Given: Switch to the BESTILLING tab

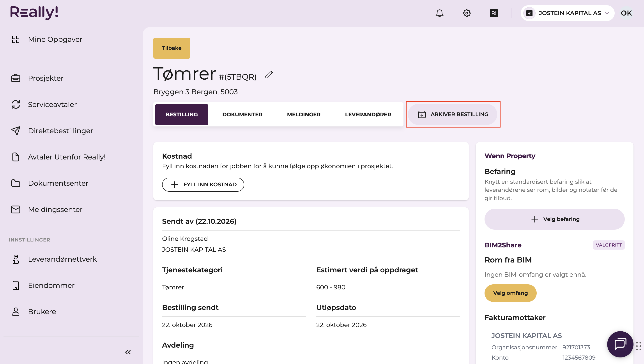Looking at the screenshot, I should (181, 114).
